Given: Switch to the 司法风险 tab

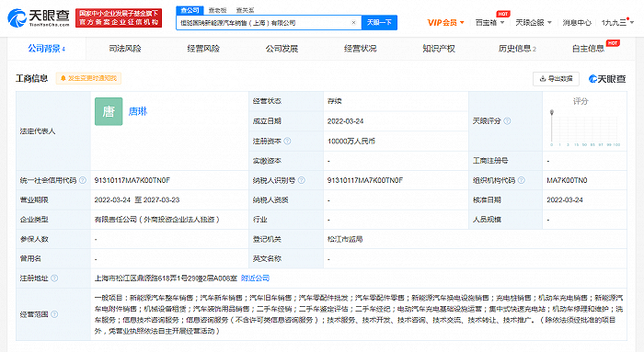Looking at the screenshot, I should coord(125,49).
